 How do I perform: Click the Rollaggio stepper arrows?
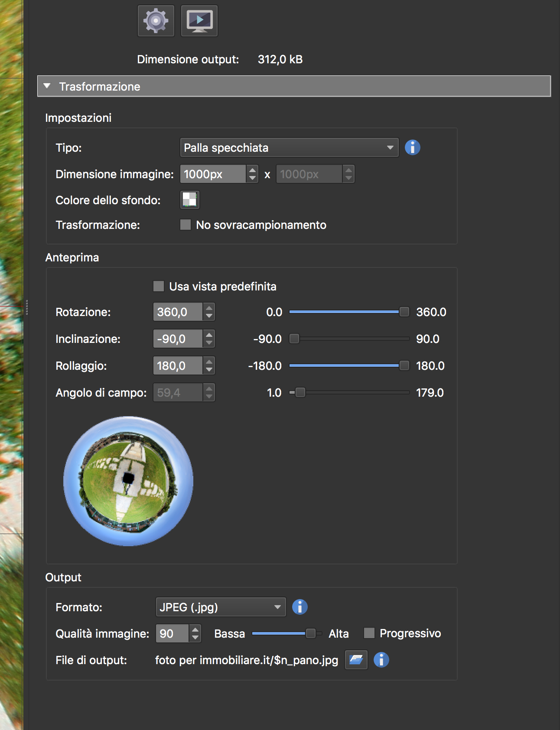[209, 365]
